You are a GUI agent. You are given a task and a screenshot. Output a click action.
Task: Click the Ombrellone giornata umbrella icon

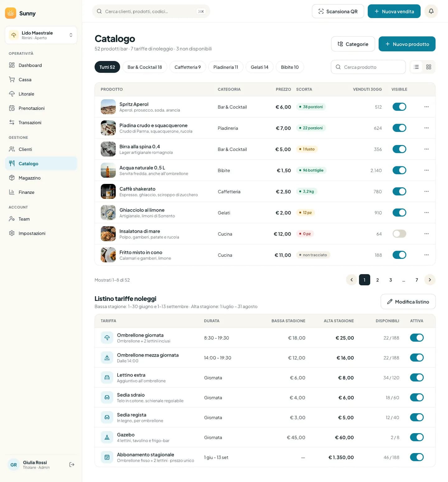[x=107, y=338]
